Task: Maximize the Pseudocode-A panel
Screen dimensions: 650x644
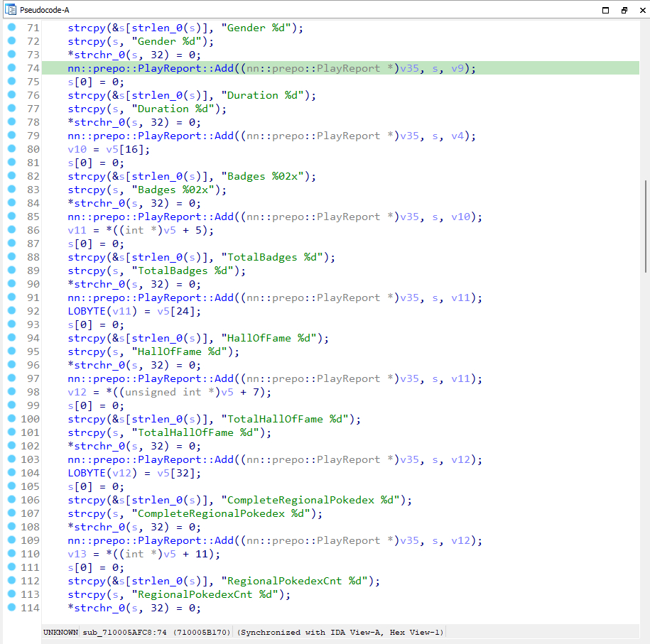Action: click(x=606, y=10)
